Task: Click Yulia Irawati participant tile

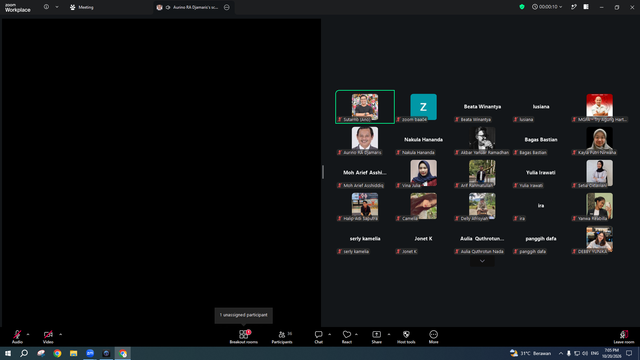Action: [541, 173]
